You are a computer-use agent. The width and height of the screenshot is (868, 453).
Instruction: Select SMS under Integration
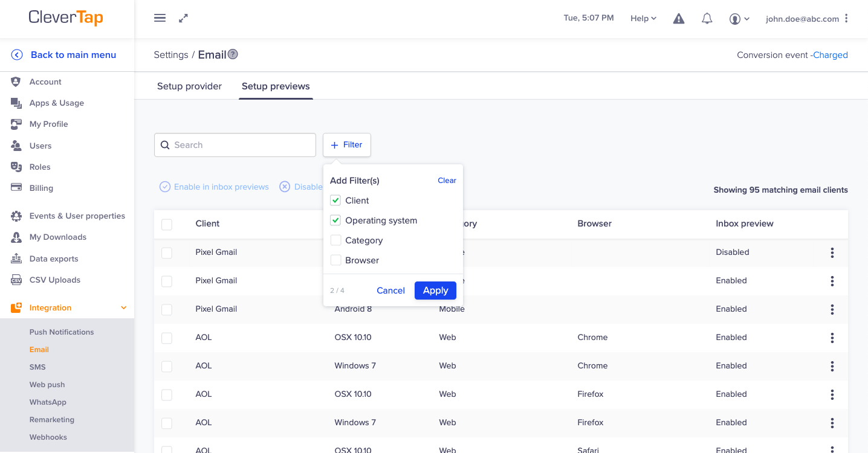pos(39,367)
